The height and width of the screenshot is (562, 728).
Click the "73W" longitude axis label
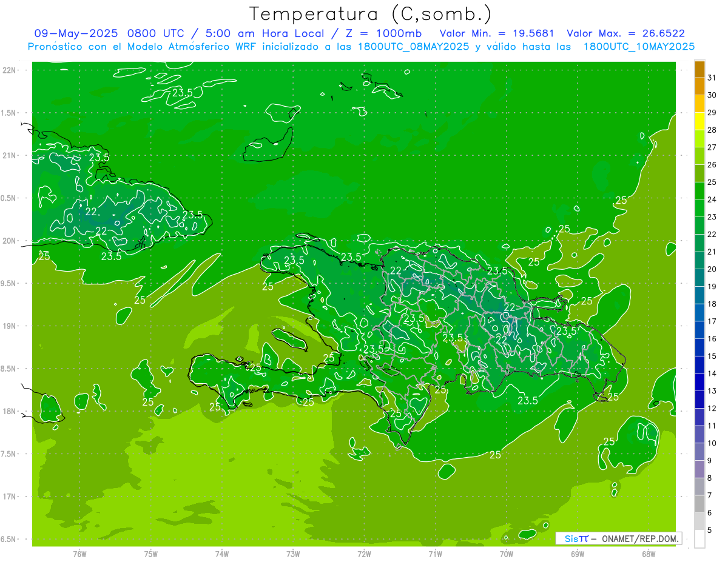293,554
